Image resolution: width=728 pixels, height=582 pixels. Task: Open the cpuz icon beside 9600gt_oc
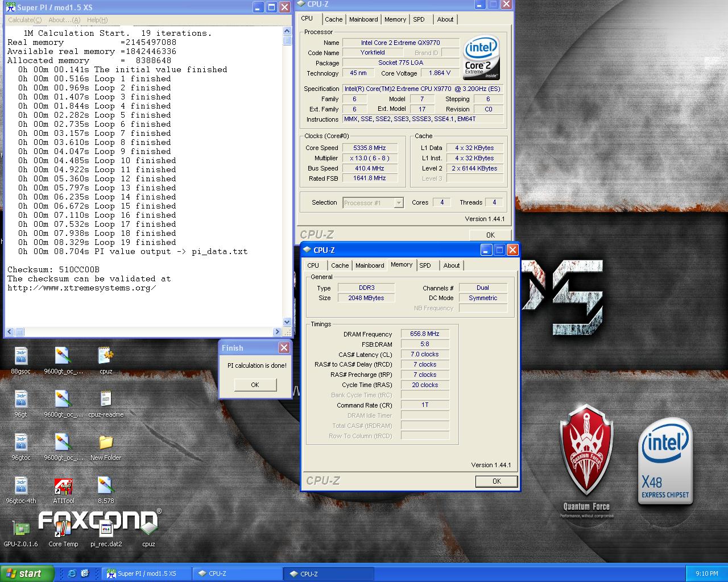point(106,360)
